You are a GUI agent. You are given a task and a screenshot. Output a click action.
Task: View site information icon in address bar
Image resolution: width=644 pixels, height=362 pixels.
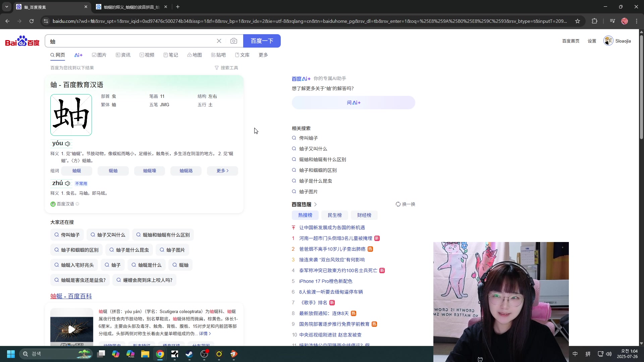coord(46,21)
